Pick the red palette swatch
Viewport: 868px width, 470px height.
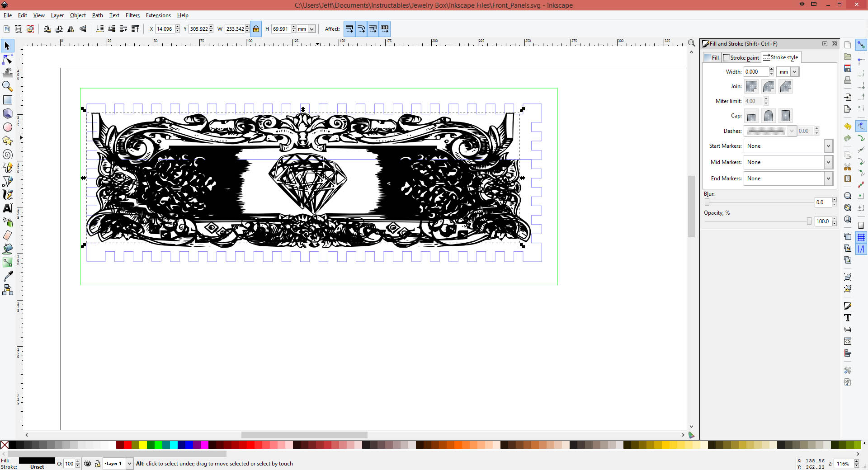127,445
